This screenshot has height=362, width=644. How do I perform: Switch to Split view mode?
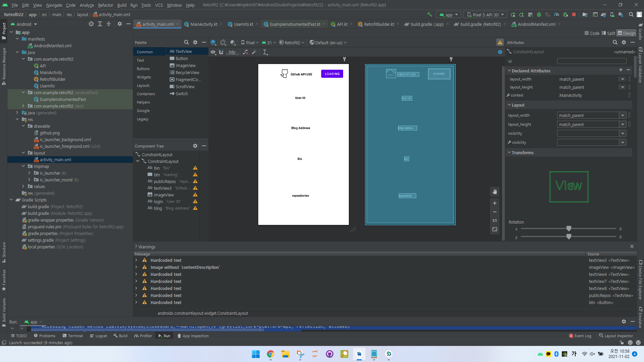tap(608, 33)
